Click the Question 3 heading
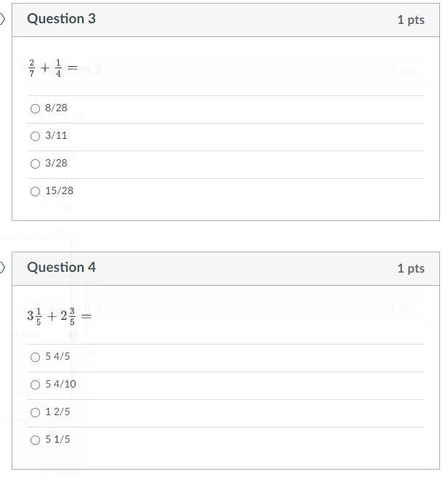Screen dimensions: 448x482 point(61,19)
